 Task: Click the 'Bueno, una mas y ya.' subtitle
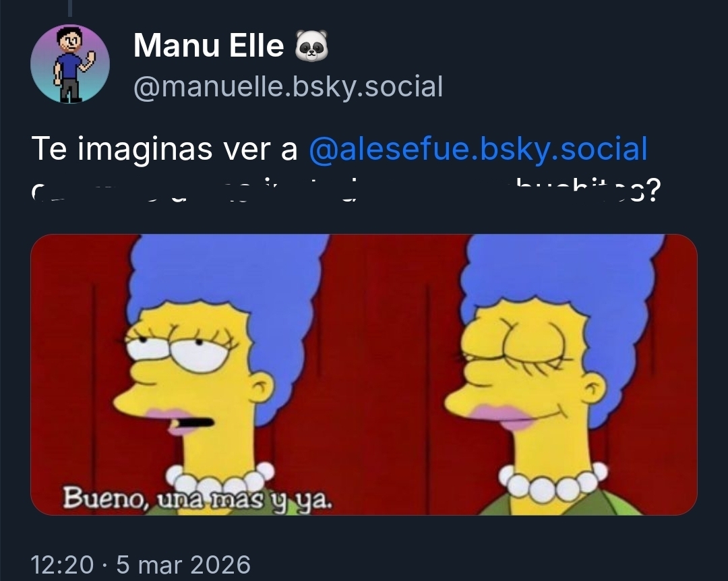[x=198, y=499]
